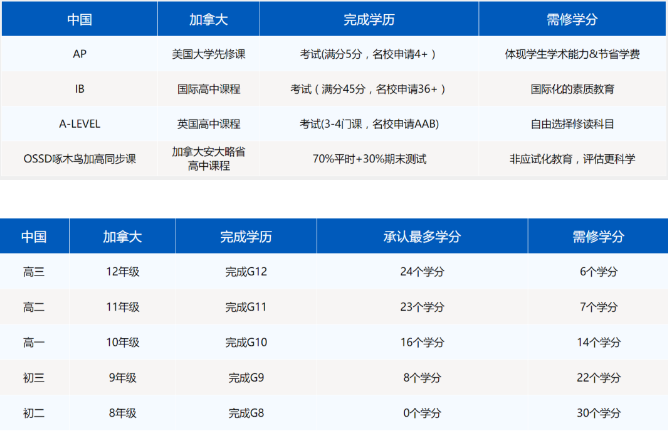The height and width of the screenshot is (444, 668).
Task: Click the '8年级' cell
Action: click(x=122, y=413)
